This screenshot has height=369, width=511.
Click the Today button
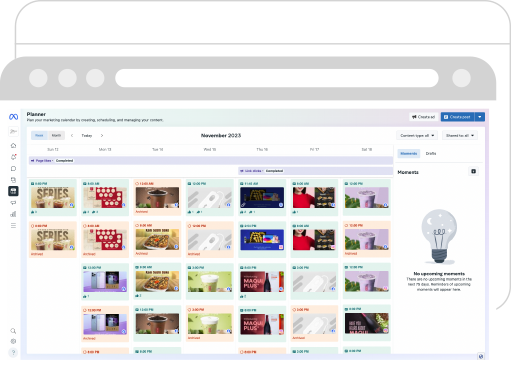87,135
